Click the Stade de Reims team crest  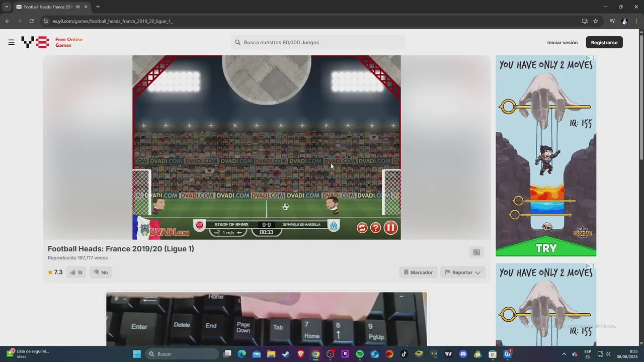click(199, 225)
